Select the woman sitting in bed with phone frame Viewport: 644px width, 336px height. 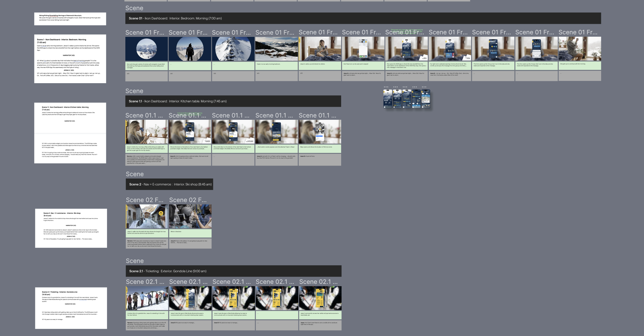point(320,49)
